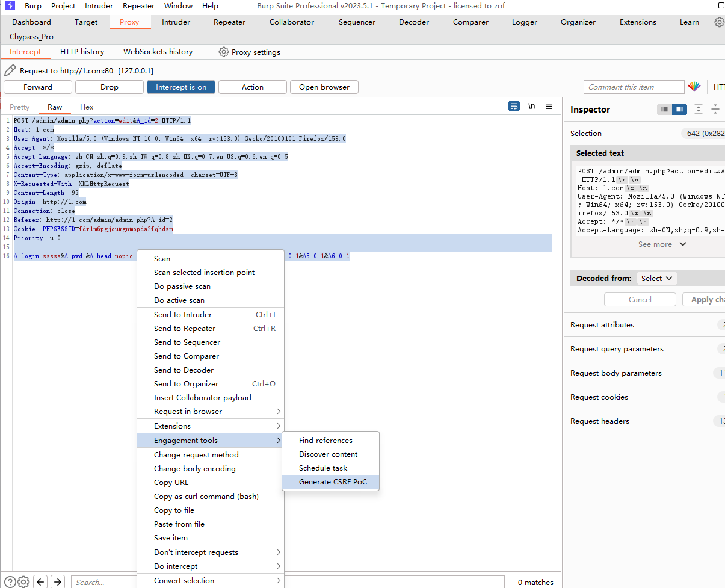Switch to the Repeater tool tab

[x=229, y=22]
